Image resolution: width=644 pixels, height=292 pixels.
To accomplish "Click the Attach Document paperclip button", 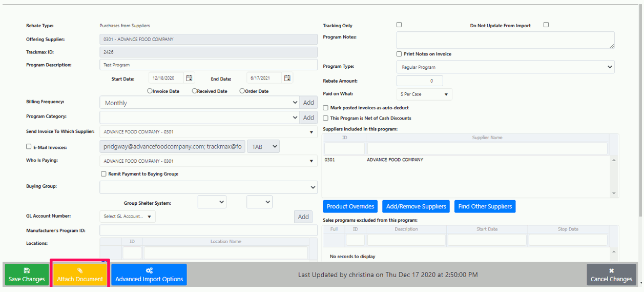I will (80, 275).
